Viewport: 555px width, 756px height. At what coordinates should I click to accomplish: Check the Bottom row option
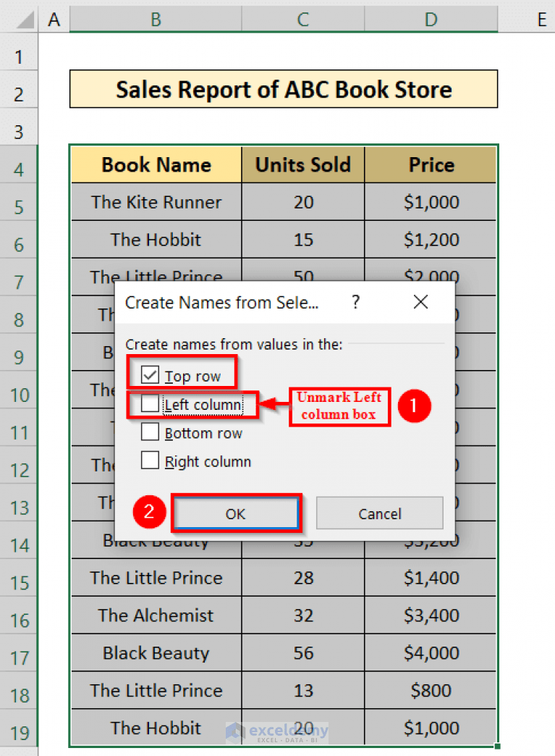point(150,432)
